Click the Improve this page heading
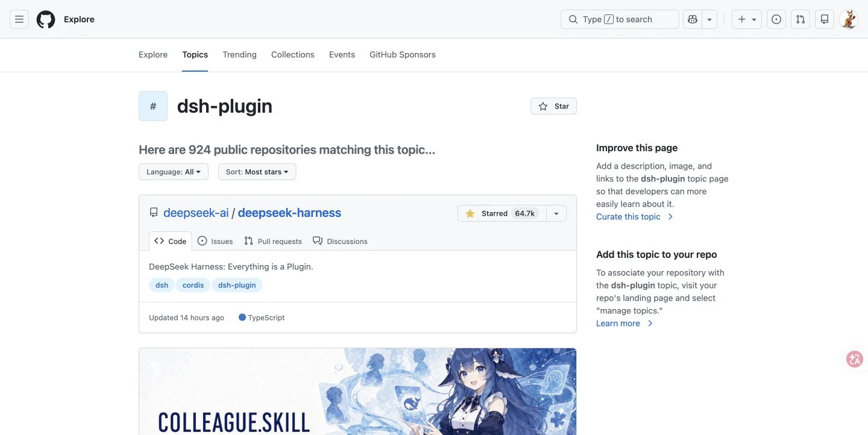 637,148
